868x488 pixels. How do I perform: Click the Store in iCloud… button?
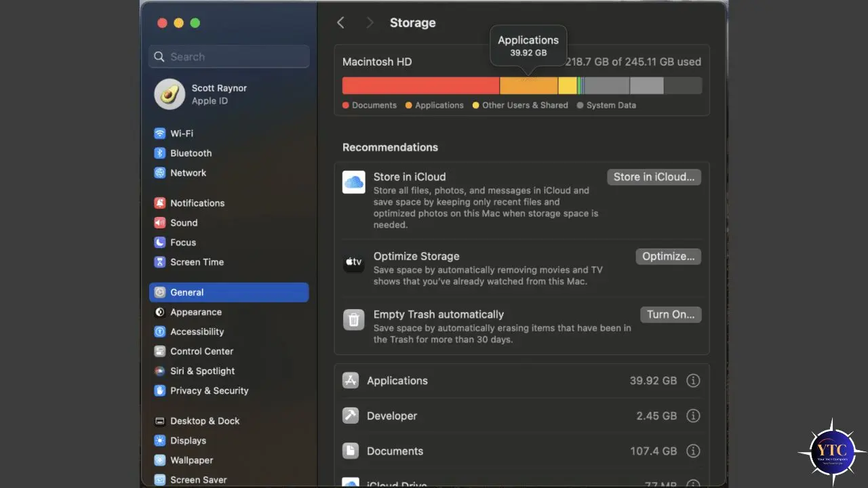click(x=654, y=177)
